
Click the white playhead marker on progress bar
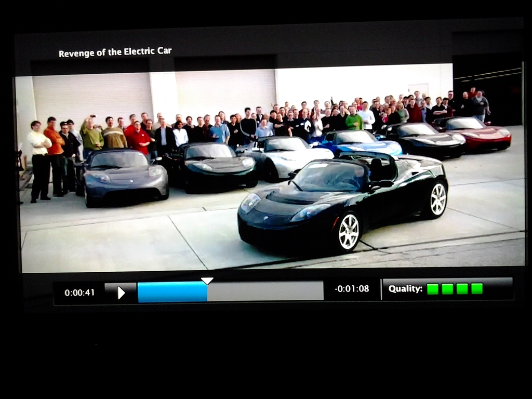pos(207,281)
